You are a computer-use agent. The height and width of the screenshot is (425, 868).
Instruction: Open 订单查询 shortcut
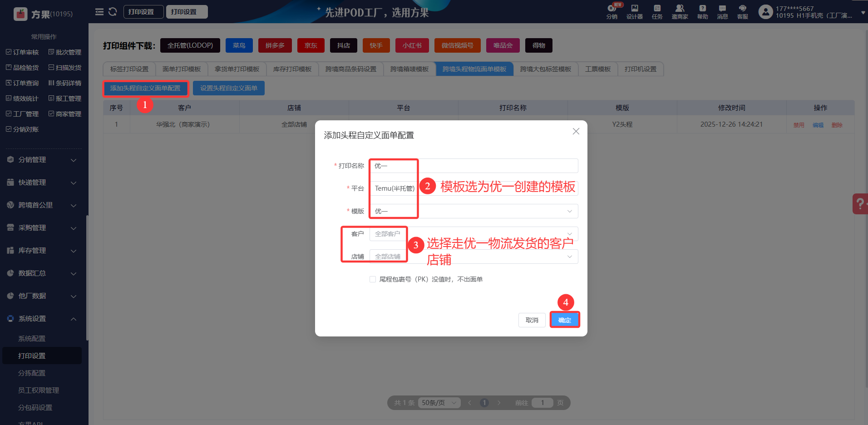(x=23, y=83)
